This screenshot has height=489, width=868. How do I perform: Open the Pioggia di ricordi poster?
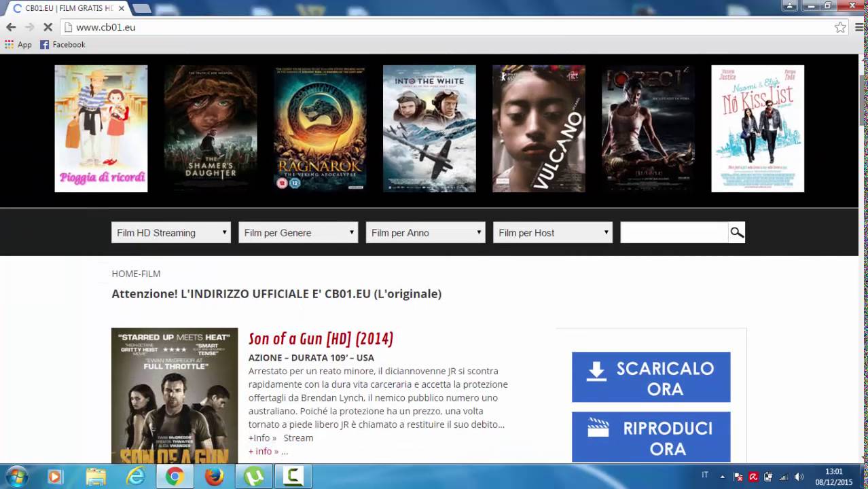coord(101,128)
